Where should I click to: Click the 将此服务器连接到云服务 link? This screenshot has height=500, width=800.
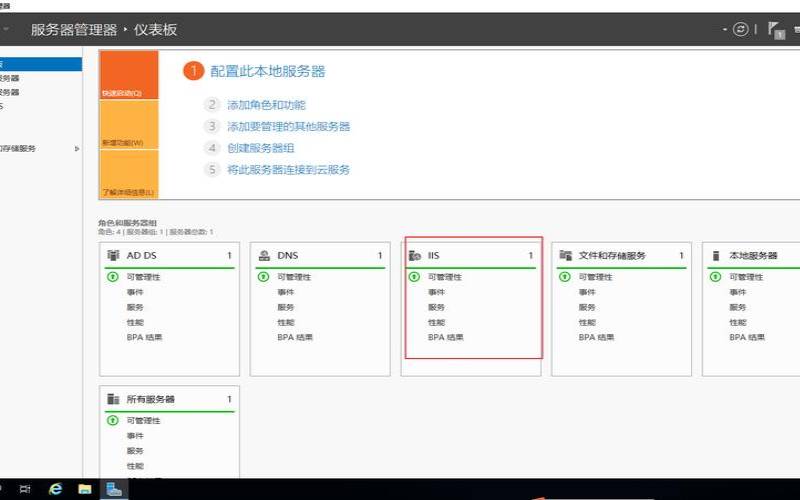coord(289,169)
